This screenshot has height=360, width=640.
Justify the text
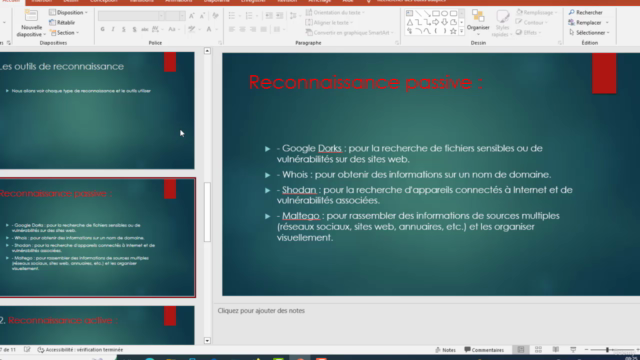click(x=264, y=29)
